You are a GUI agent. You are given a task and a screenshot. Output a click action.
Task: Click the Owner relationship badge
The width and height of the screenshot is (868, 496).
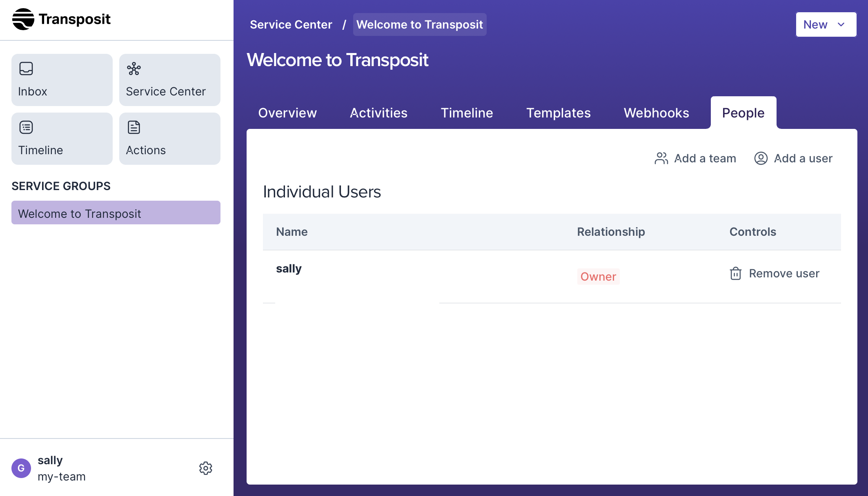coord(598,277)
